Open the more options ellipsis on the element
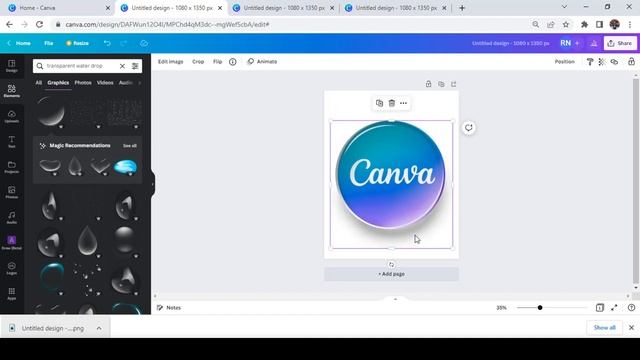Image resolution: width=640 pixels, height=360 pixels. pyautogui.click(x=403, y=103)
